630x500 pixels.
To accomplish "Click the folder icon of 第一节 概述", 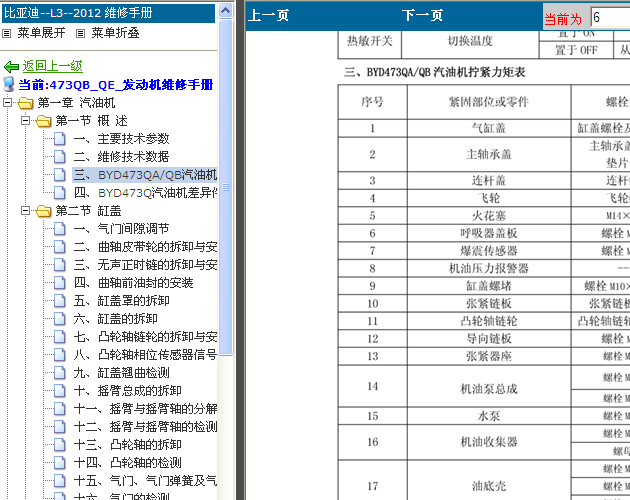I will pyautogui.click(x=43, y=121).
